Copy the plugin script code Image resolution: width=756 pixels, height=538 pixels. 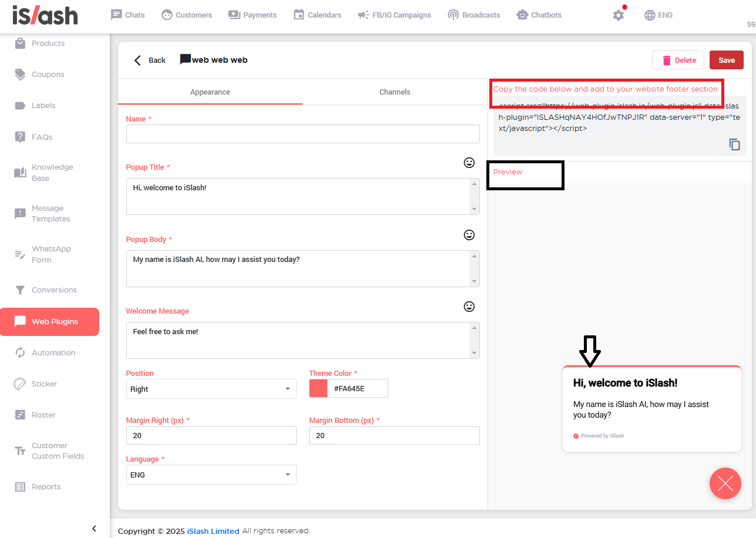(x=734, y=144)
